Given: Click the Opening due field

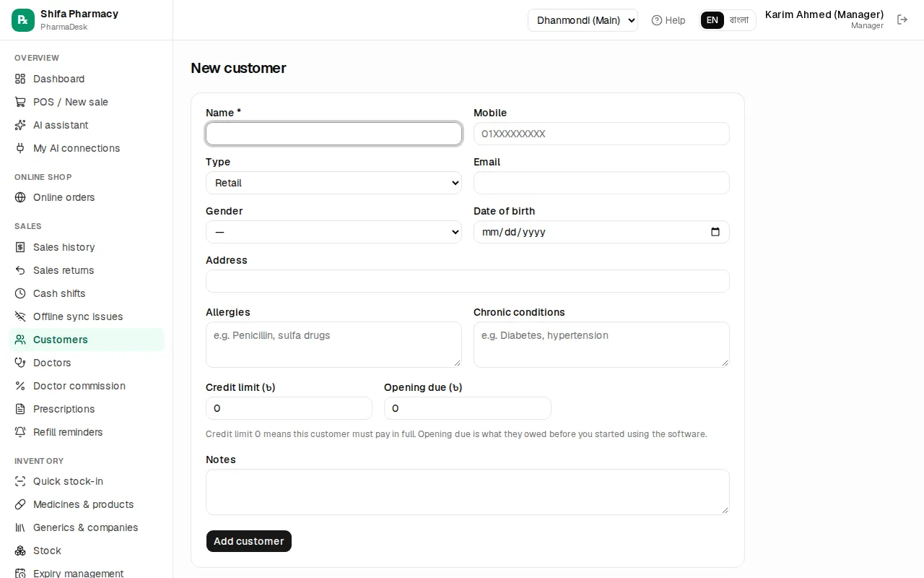Looking at the screenshot, I should pyautogui.click(x=468, y=408).
